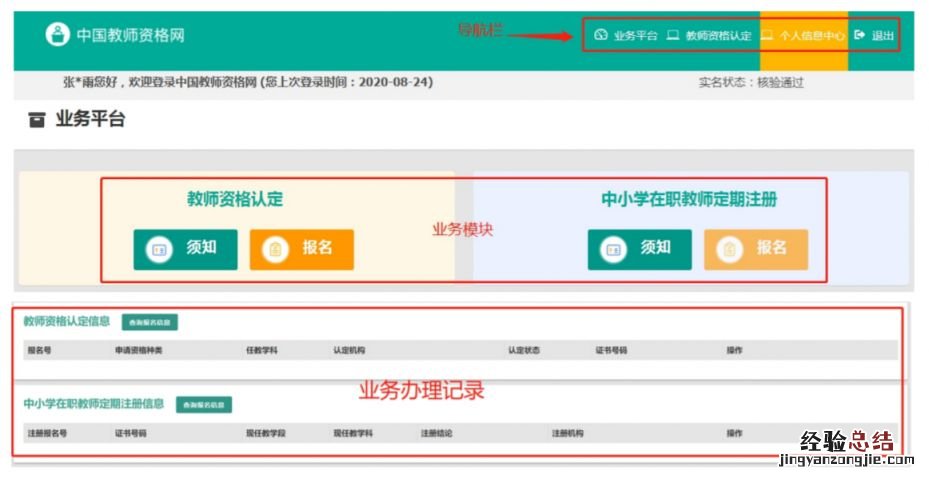This screenshot has height=478, width=929.
Task: Click 退出 to log out
Action: pos(874,36)
